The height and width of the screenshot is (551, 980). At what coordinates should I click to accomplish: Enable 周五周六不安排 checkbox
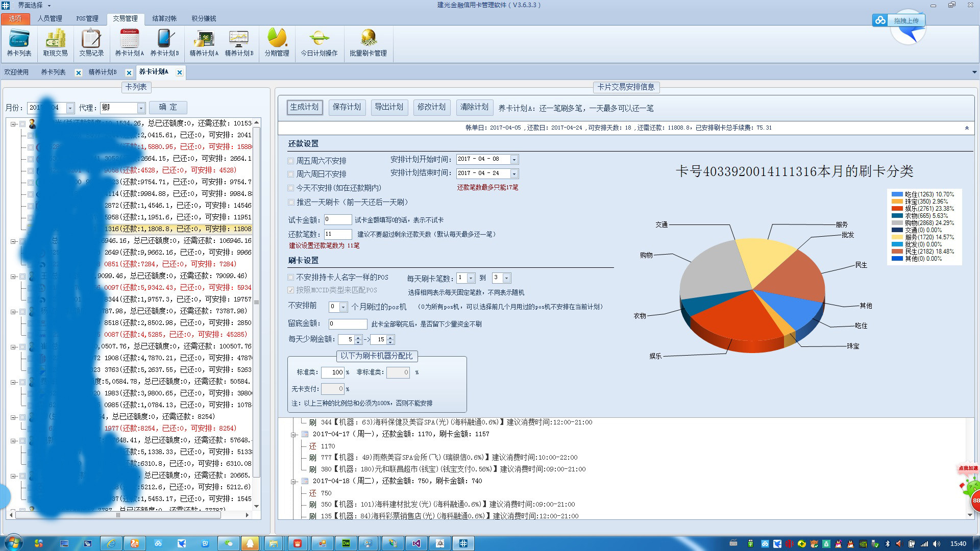[291, 161]
